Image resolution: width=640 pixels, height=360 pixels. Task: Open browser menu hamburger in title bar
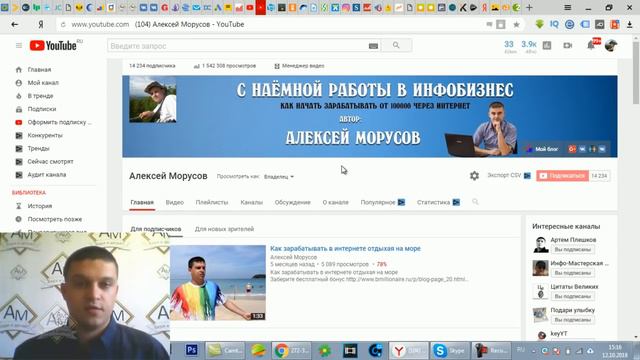pyautogui.click(x=567, y=7)
